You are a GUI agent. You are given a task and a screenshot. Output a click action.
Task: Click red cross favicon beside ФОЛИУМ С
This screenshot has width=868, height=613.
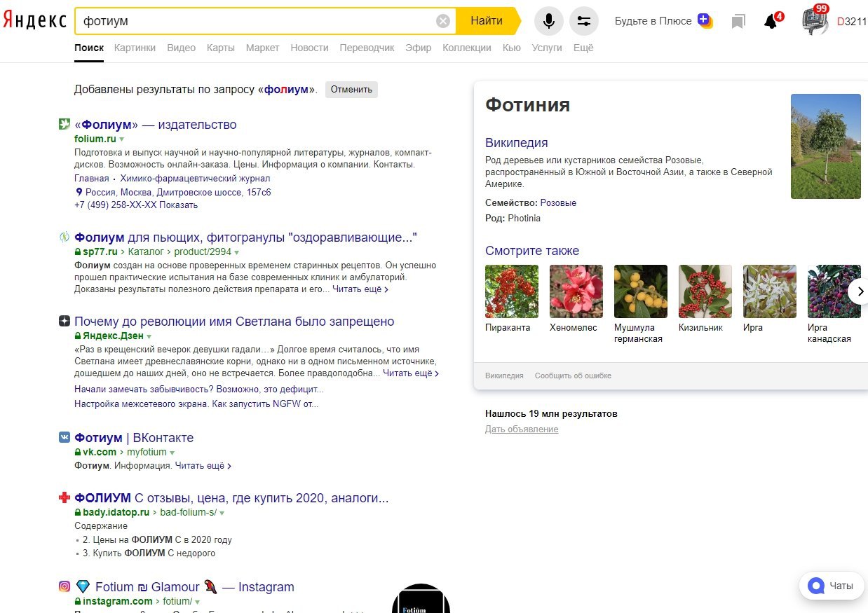65,498
